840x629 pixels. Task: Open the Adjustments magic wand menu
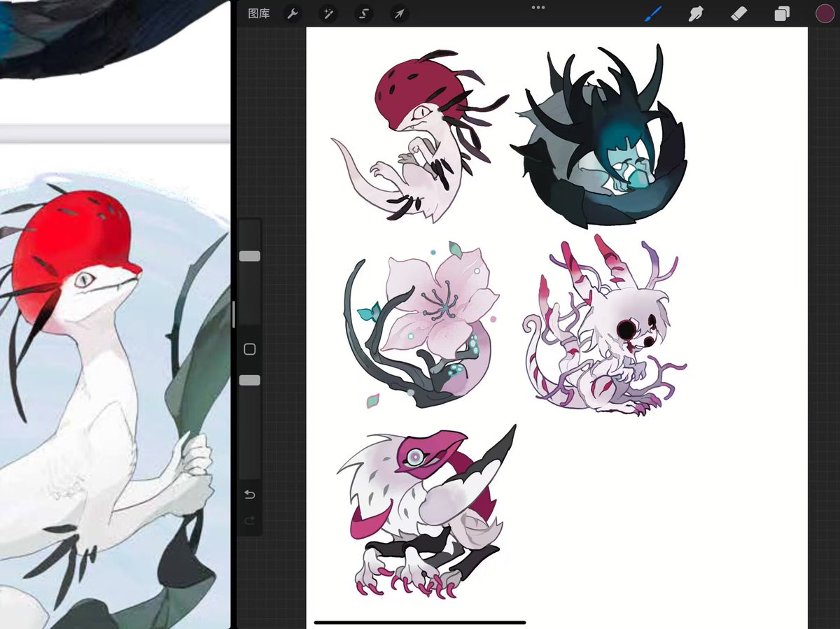click(x=328, y=13)
